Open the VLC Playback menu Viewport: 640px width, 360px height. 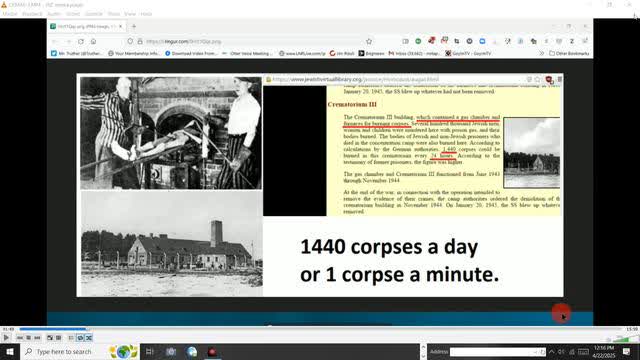click(x=32, y=14)
